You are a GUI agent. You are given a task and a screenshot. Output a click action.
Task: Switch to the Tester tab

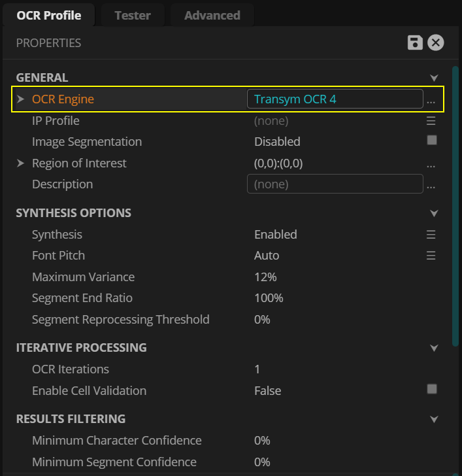coord(133,15)
